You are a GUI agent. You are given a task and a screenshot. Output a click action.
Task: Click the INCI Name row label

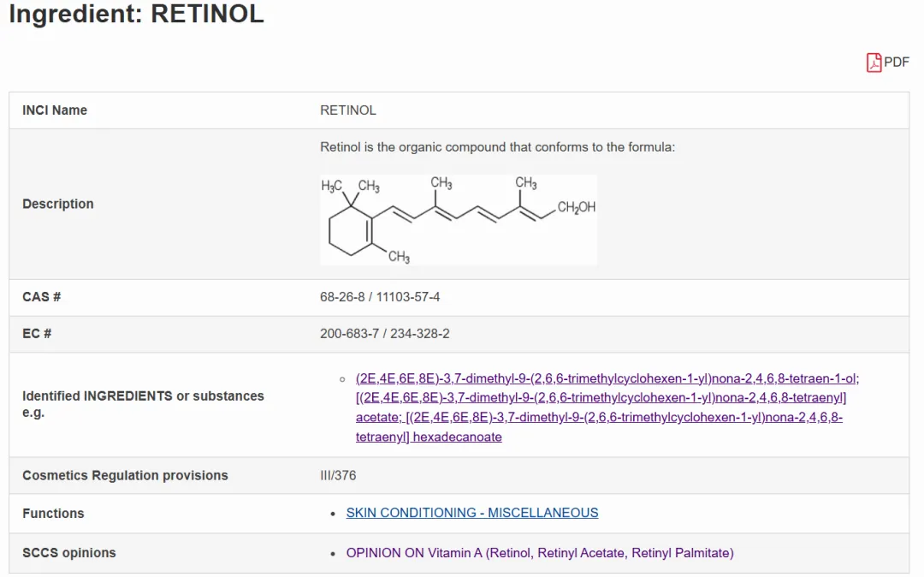click(55, 110)
